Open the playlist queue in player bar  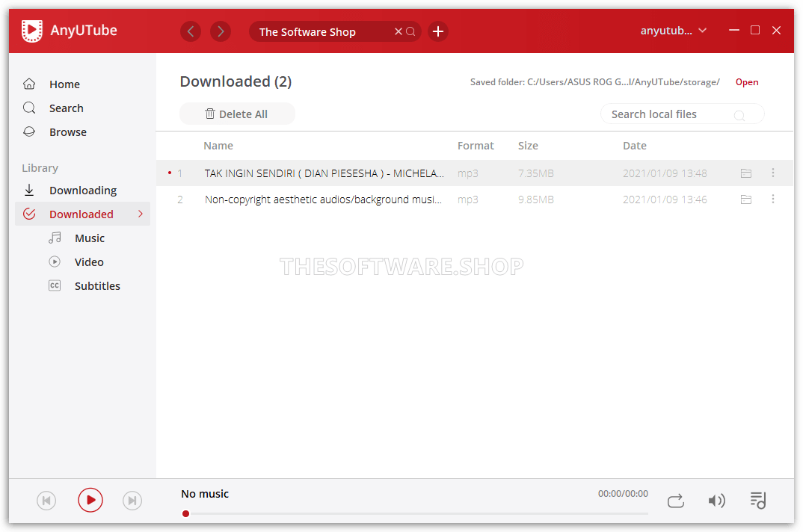coord(757,501)
